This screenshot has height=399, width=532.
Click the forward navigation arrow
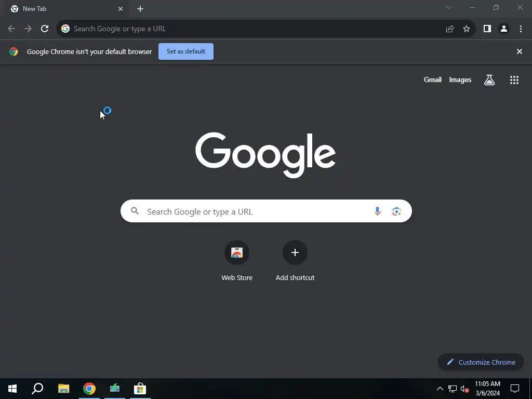[x=28, y=29]
